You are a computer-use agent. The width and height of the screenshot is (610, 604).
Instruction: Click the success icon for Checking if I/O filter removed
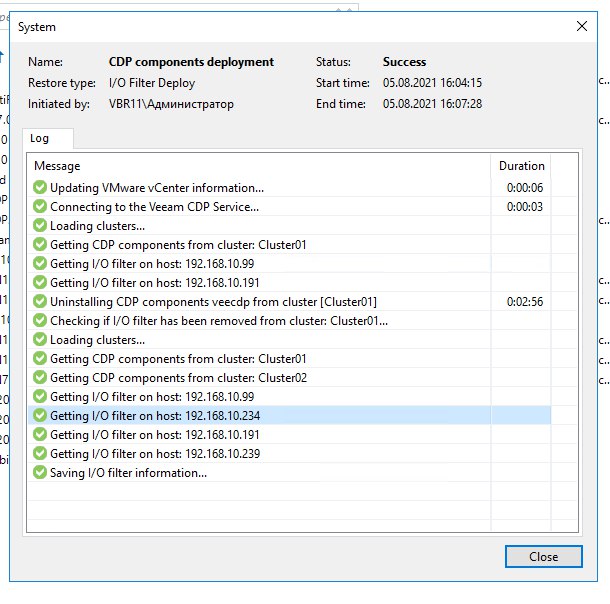point(40,321)
